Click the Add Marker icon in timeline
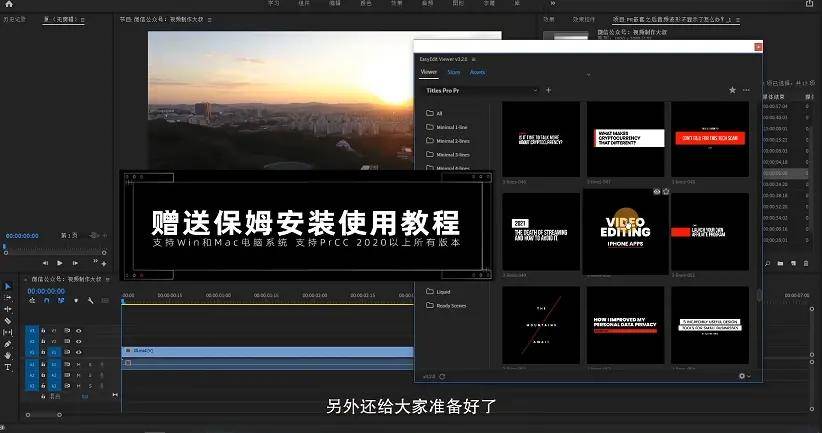822x433 pixels. [76, 301]
